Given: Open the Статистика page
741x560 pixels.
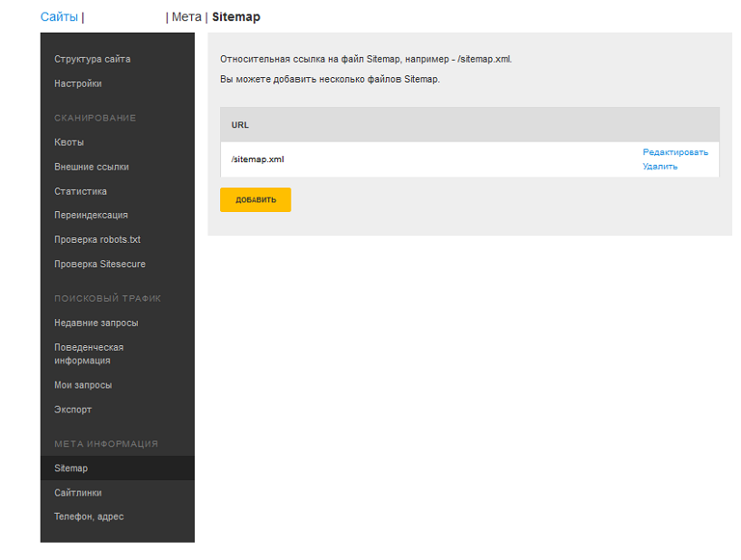Looking at the screenshot, I should (81, 191).
